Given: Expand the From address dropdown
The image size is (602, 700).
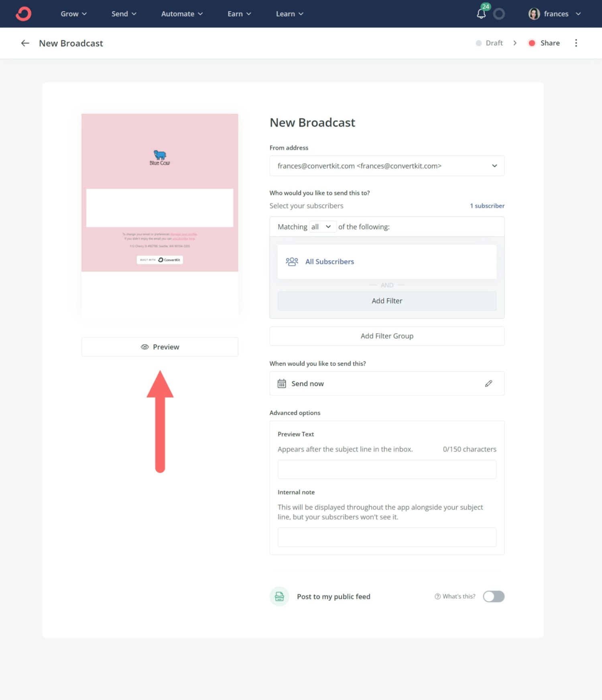Looking at the screenshot, I should coord(494,166).
